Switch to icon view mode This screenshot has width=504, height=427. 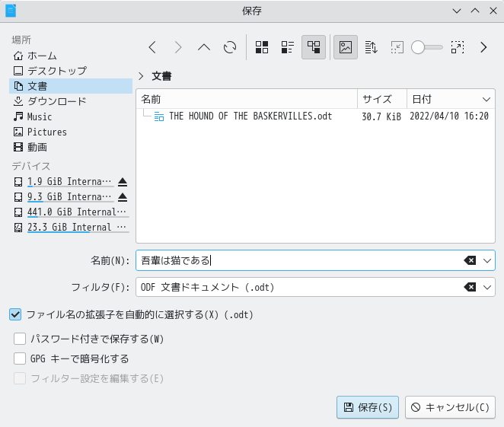[x=262, y=47]
